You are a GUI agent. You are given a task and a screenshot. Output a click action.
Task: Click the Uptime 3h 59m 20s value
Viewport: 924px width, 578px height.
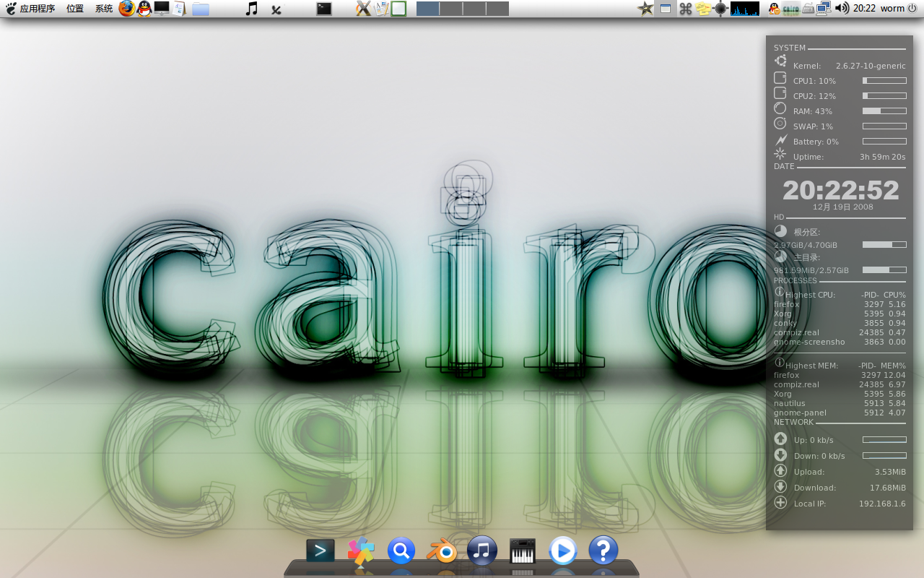click(882, 157)
